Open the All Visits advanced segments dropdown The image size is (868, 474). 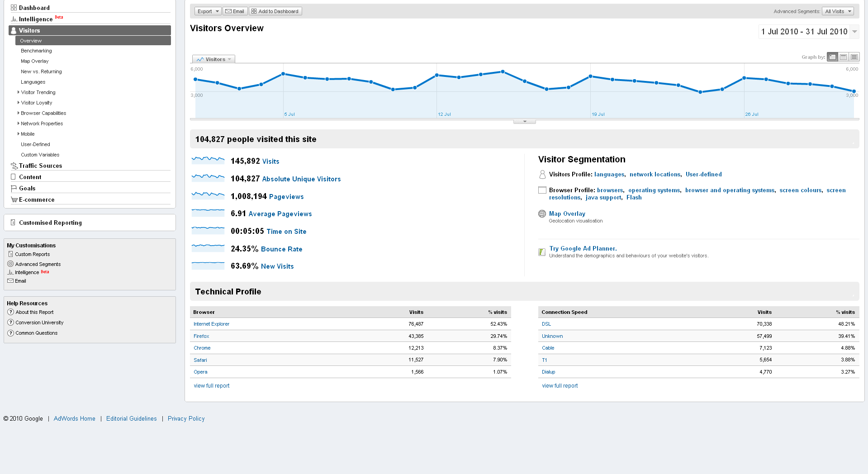[838, 11]
